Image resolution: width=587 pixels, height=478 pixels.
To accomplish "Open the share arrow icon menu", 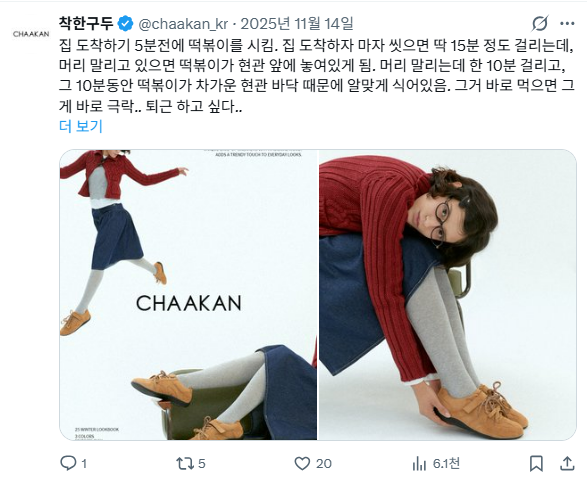I will pyautogui.click(x=567, y=463).
